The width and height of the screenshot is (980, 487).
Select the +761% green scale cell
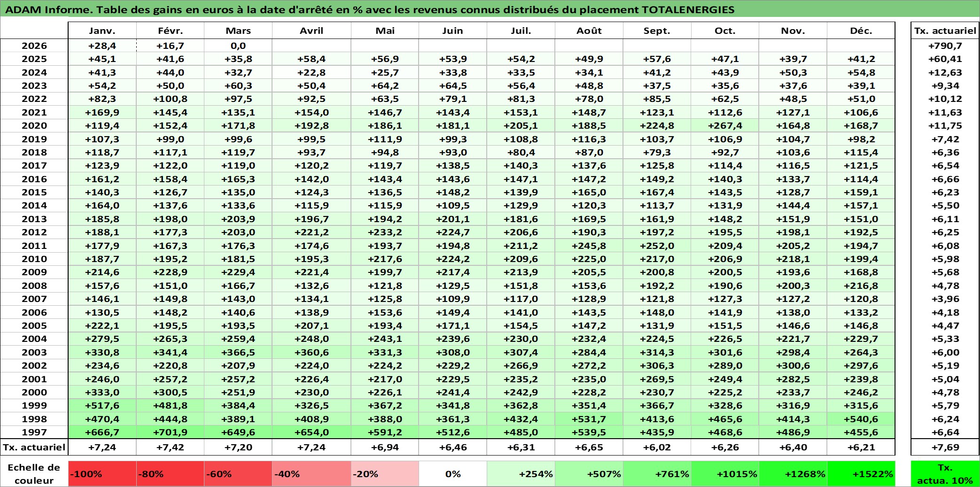coord(657,473)
